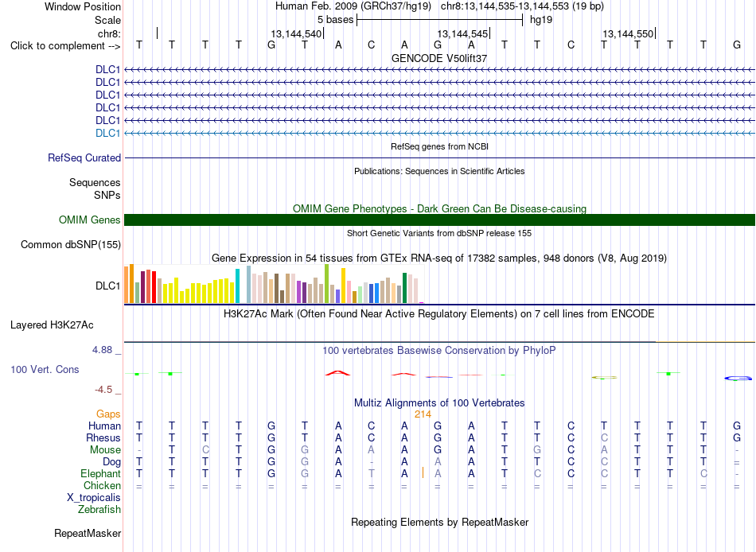Expand the 100 Vert. Cons track label

45,369
